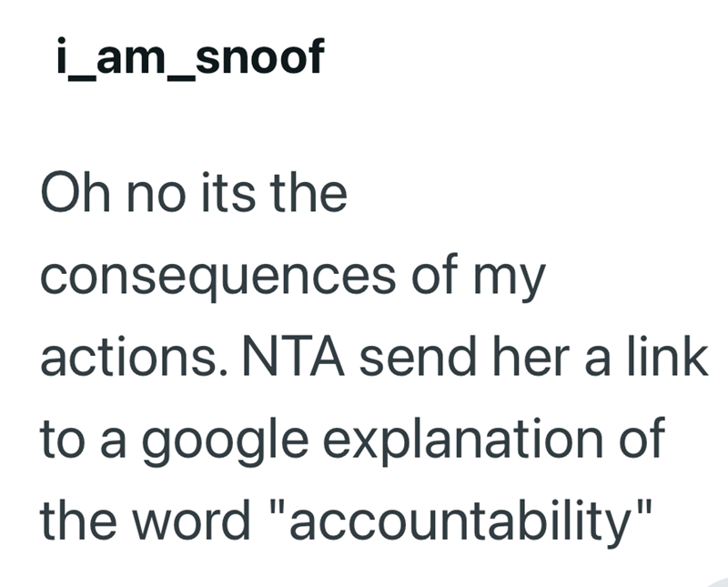Click the word "consequences" in the comment
The height and width of the screenshot is (587, 728).
click(218, 278)
